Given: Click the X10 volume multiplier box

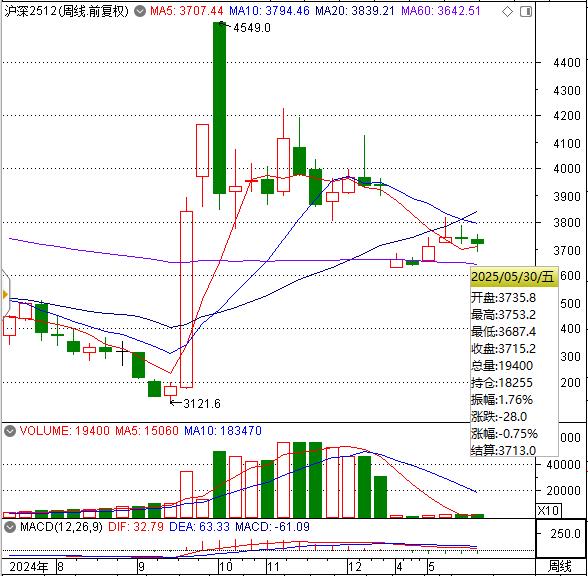Looking at the screenshot, I should tap(548, 510).
